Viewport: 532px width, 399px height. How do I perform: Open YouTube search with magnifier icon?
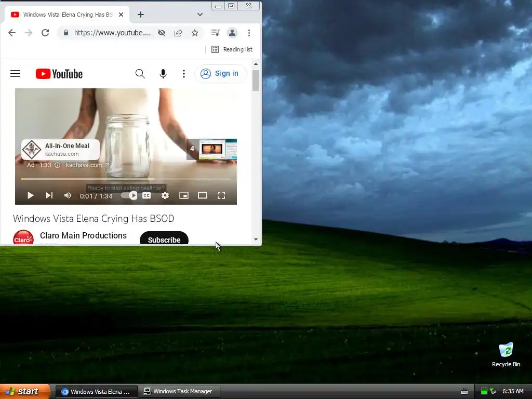click(140, 74)
